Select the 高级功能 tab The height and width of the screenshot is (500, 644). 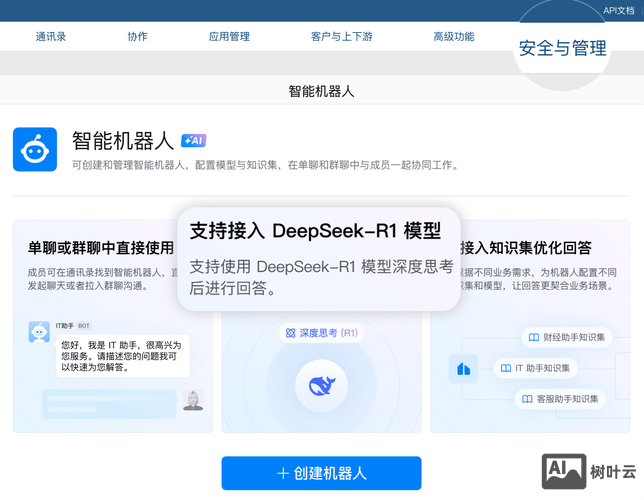(454, 37)
